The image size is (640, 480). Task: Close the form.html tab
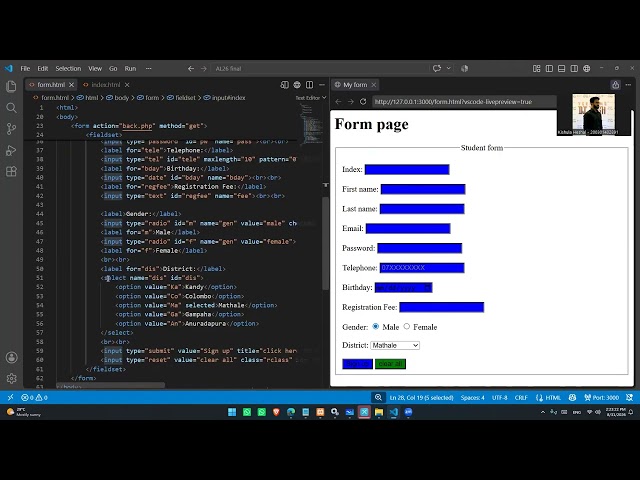pyautogui.click(x=71, y=84)
